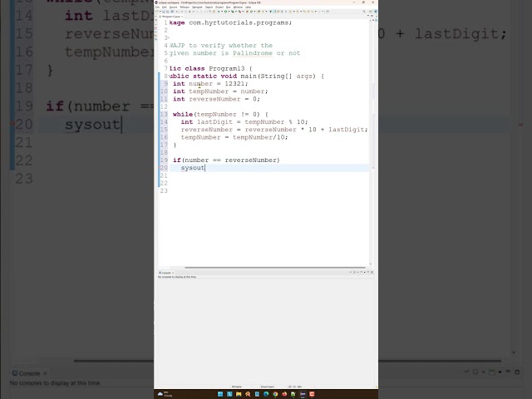Open the Navigate menu
The width and height of the screenshot is (532, 399).
[x=197, y=7]
